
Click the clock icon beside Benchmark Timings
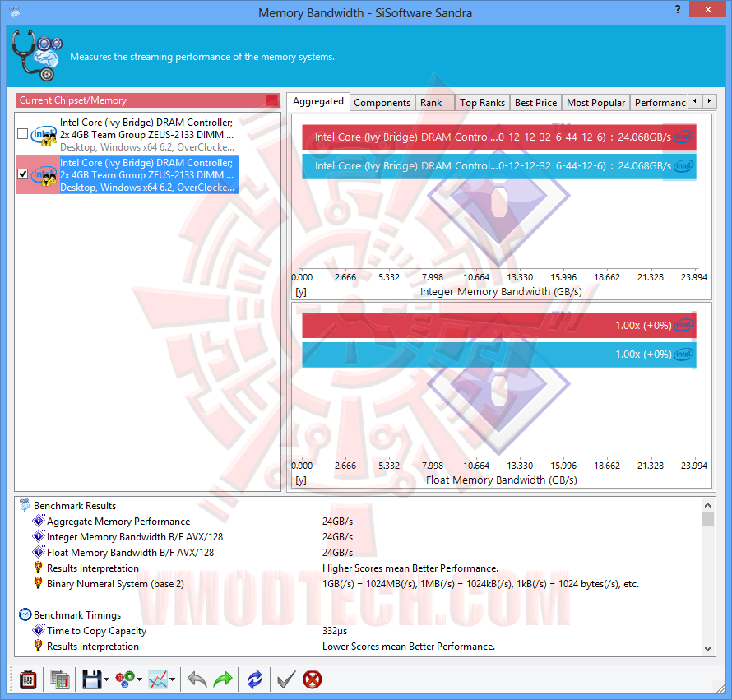pyautogui.click(x=25, y=614)
